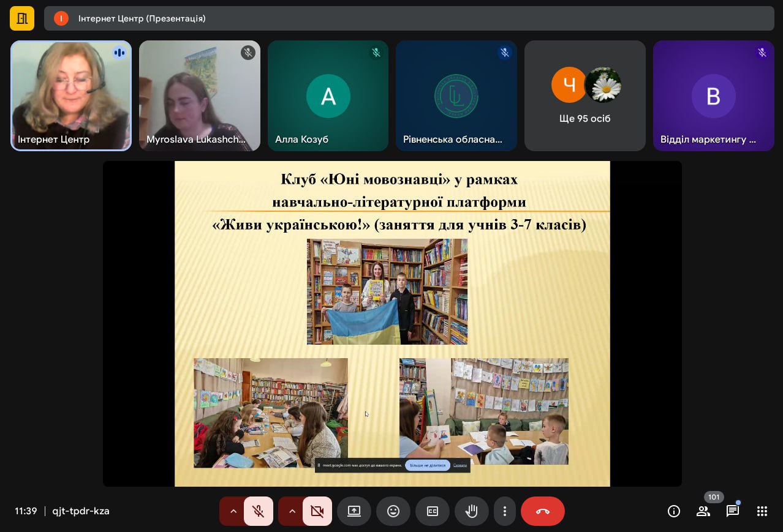The height and width of the screenshot is (532, 783).
Task: Open the chat messages panel
Action: click(733, 511)
